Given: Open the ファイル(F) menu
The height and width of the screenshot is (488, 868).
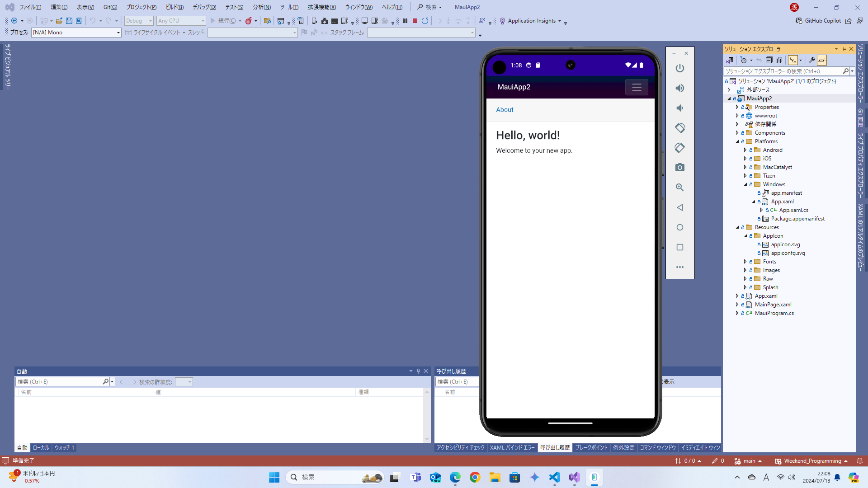Looking at the screenshot, I should tap(30, 7).
